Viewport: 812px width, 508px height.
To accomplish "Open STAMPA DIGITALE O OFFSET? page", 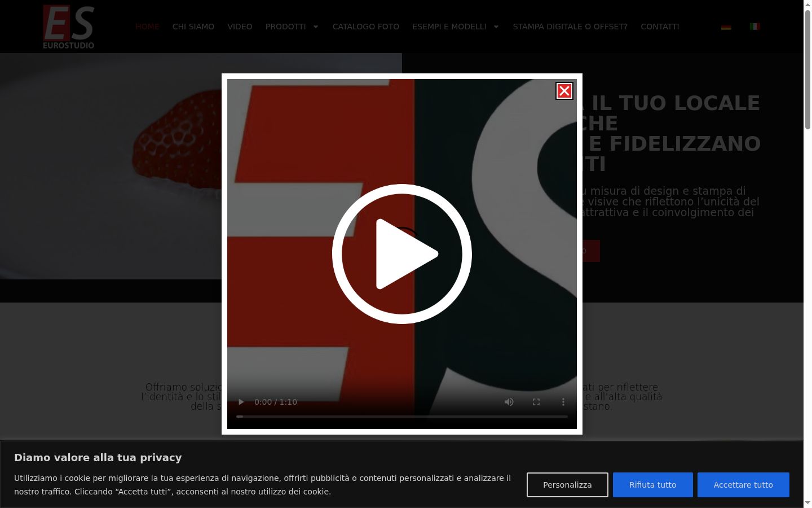I will pyautogui.click(x=570, y=27).
